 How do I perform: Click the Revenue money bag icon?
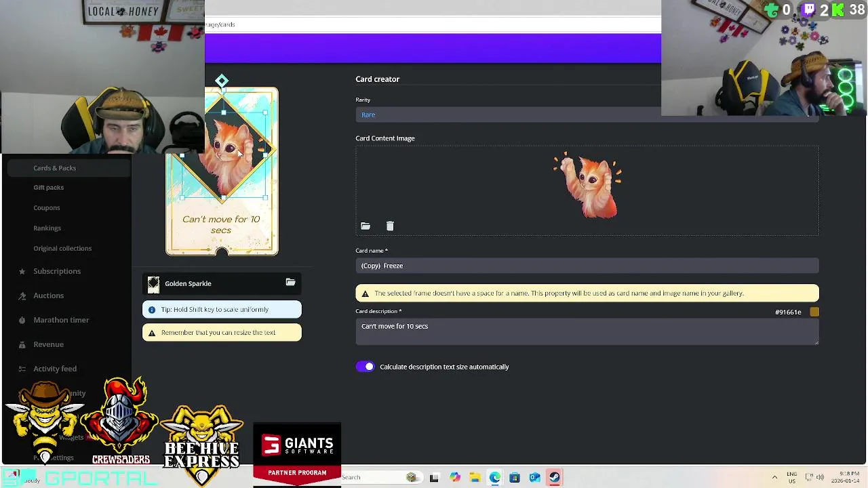(22, 345)
